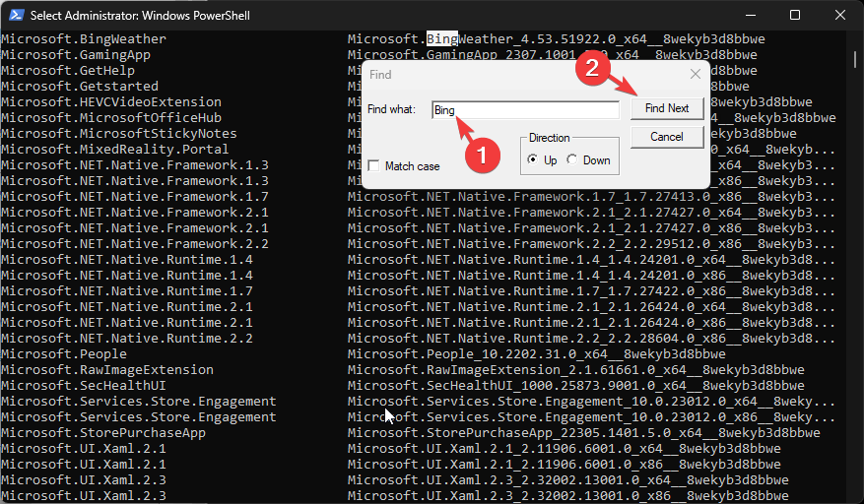Viewport: 864px width, 504px height.
Task: Click Microsoft.NET.Native.Runtime.2.2_2.2.28604.0_x86 package name
Action: 592,339
